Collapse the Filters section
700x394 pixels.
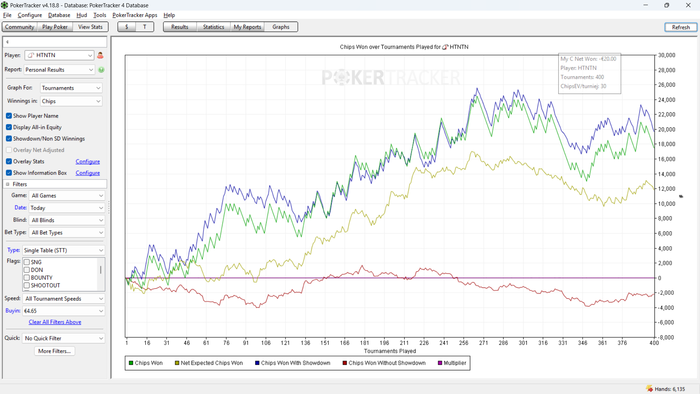coord(7,184)
